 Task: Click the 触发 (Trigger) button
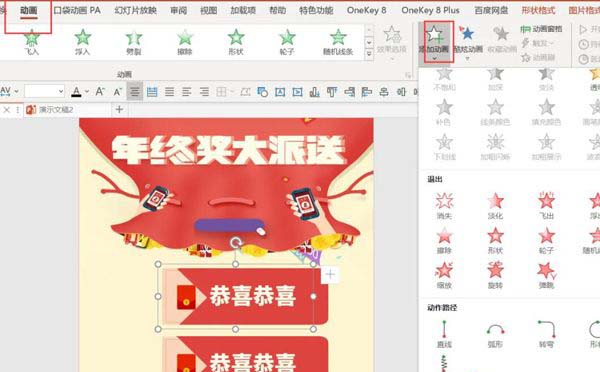click(x=538, y=43)
